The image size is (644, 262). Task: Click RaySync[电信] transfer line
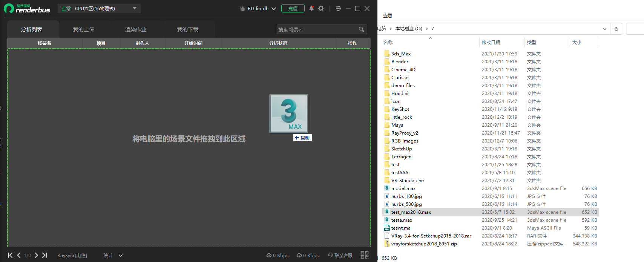point(72,256)
